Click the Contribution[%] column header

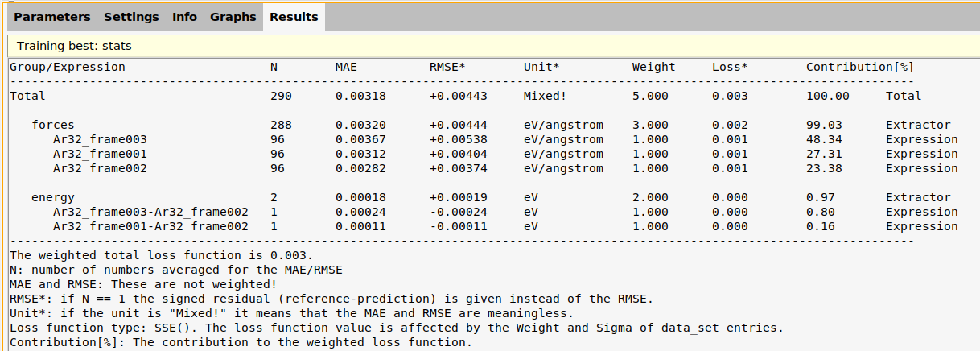(x=860, y=67)
